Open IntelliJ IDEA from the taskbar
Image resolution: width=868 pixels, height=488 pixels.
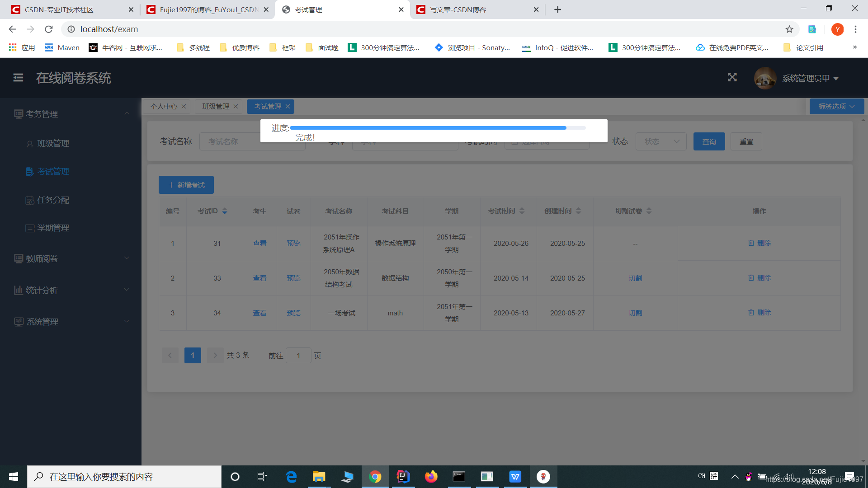click(x=403, y=477)
